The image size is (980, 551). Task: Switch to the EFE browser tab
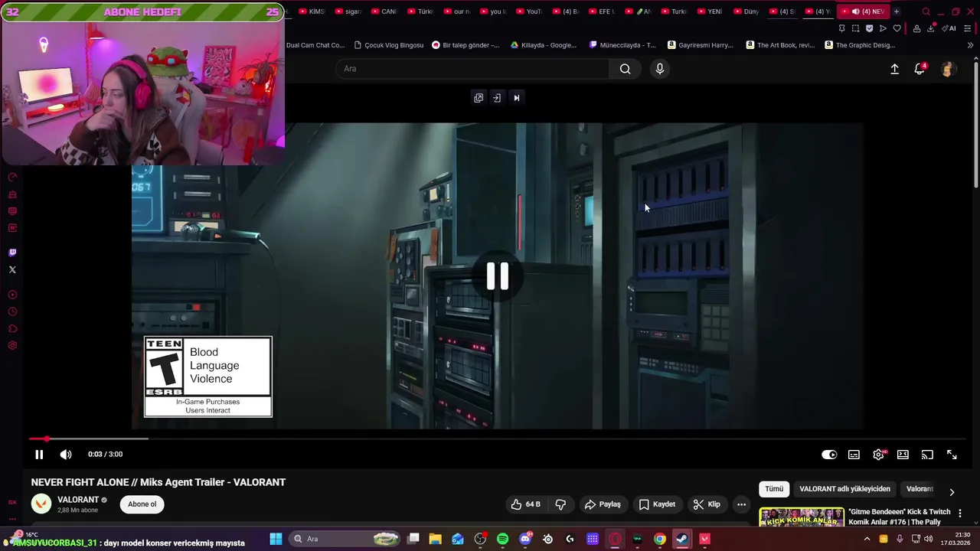[600, 11]
